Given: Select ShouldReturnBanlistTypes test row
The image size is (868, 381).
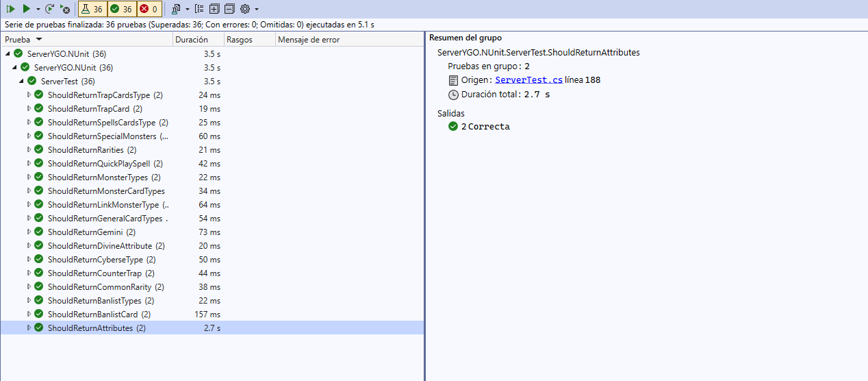Looking at the screenshot, I should 212,300.
